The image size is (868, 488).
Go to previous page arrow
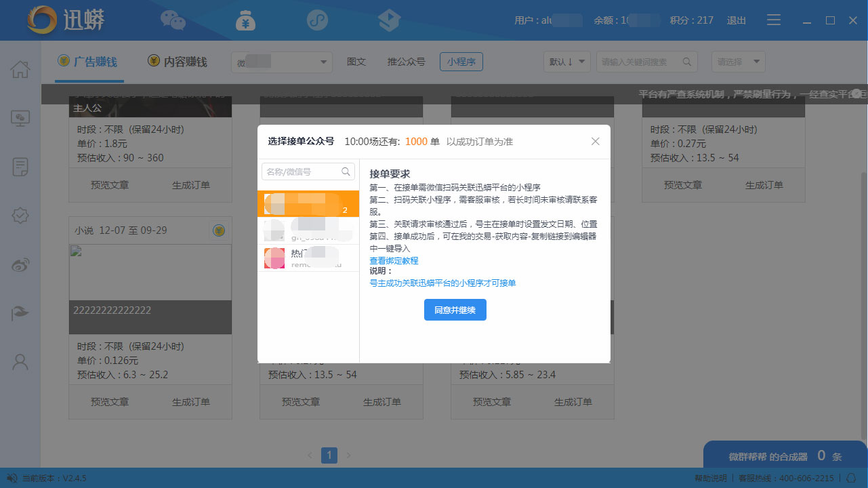pos(310,455)
